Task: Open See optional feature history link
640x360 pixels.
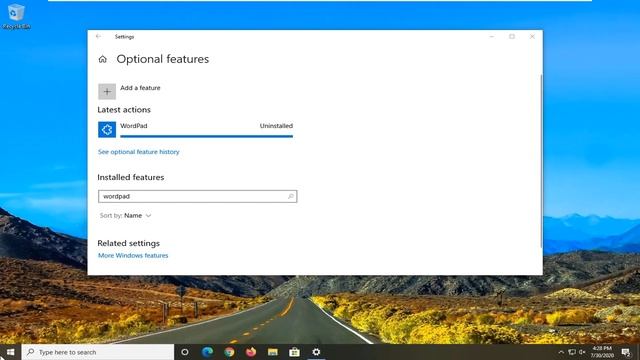Action: coord(138,152)
